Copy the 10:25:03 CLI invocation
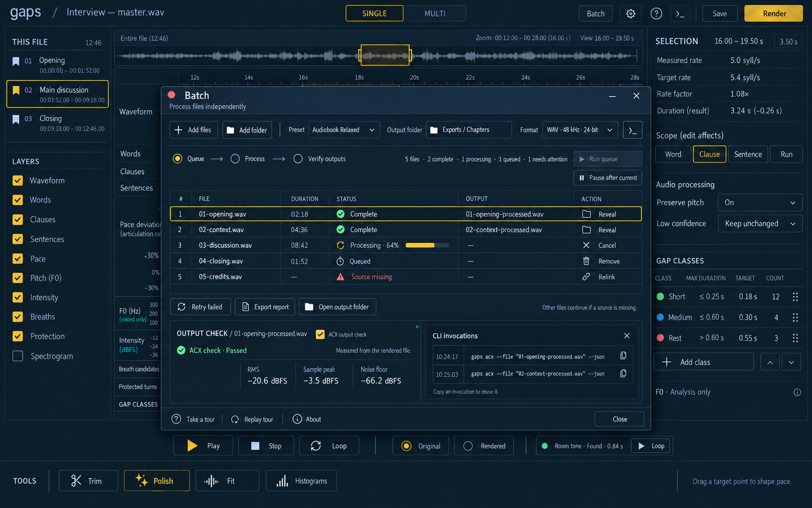The image size is (812, 508). coord(623,374)
